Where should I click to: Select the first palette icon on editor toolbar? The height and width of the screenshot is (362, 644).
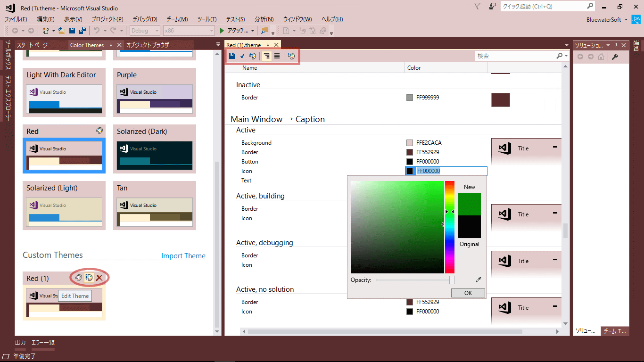coord(253,56)
